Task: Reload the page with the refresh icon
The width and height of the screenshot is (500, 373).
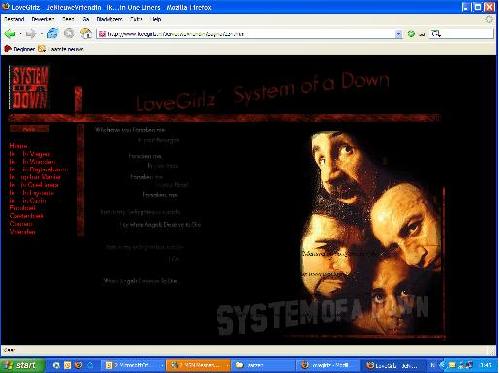Action: (x=52, y=33)
